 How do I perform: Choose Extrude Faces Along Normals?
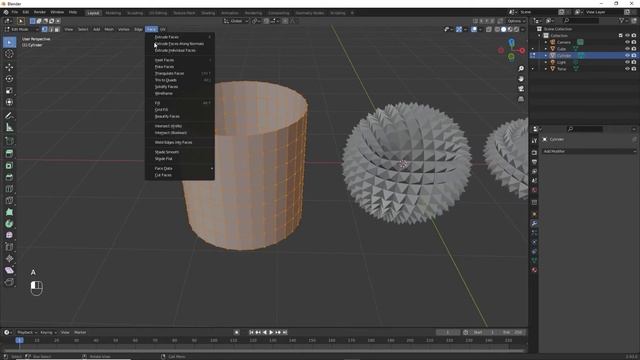point(180,44)
